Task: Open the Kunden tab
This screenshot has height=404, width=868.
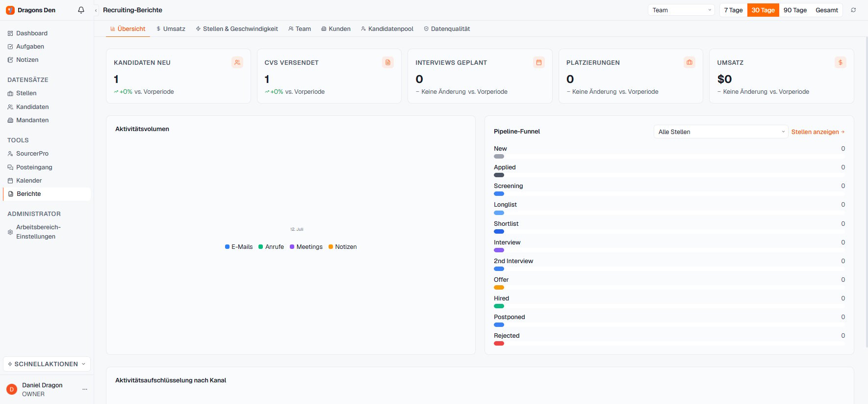Action: pos(336,29)
